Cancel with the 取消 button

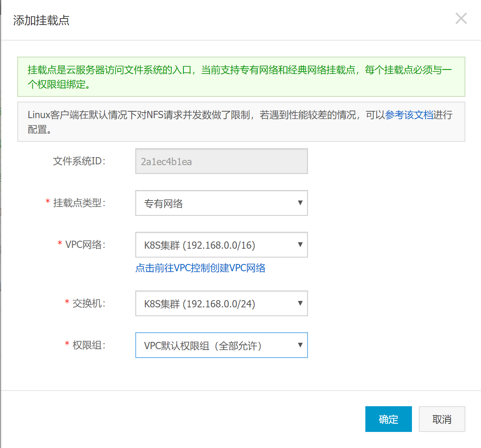tap(442, 419)
